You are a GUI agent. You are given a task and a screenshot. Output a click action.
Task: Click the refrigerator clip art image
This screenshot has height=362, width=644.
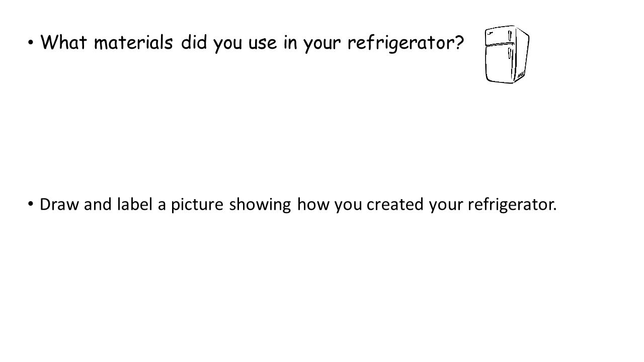[507, 54]
